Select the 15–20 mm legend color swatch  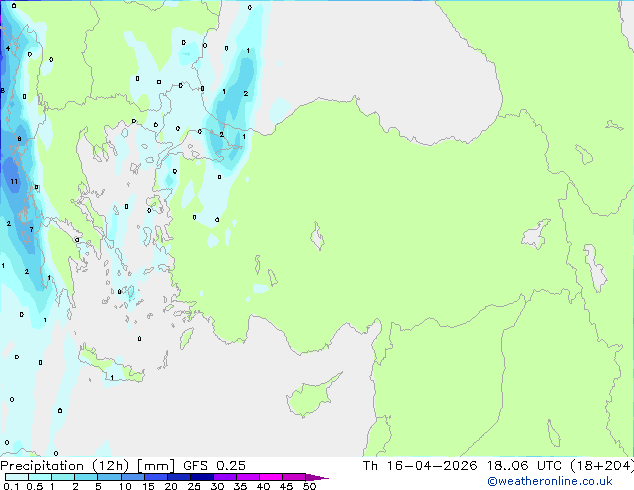click(x=155, y=477)
